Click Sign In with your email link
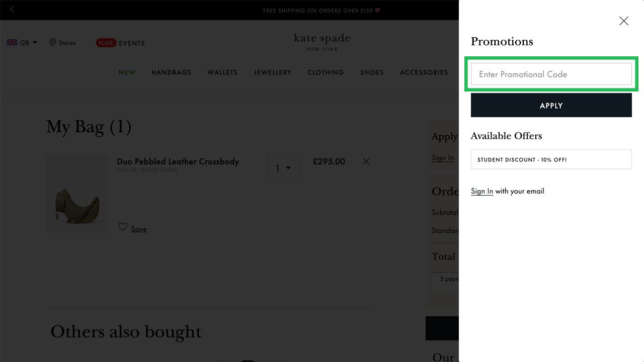The height and width of the screenshot is (362, 644). click(482, 191)
